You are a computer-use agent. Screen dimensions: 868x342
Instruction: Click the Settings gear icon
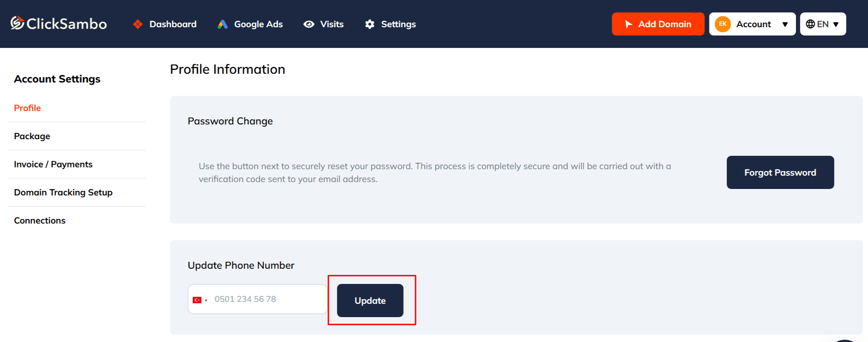coord(369,24)
